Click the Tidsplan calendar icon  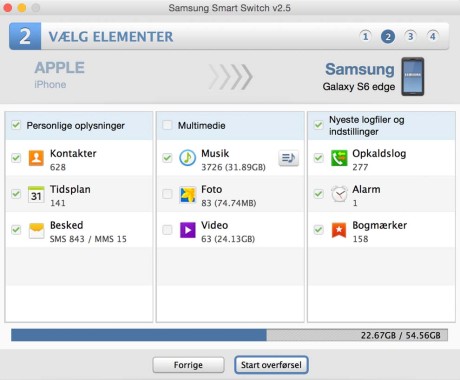[36, 194]
